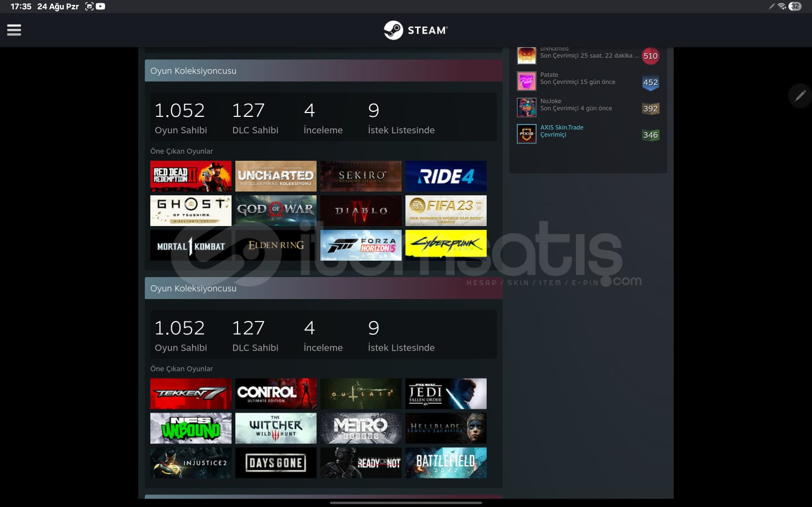812x507 pixels.
Task: Open NoJoke friend's avatar
Action: point(527,108)
